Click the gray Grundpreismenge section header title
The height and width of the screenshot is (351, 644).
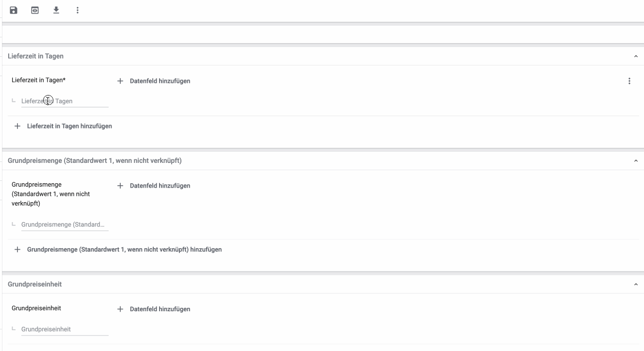coord(95,160)
